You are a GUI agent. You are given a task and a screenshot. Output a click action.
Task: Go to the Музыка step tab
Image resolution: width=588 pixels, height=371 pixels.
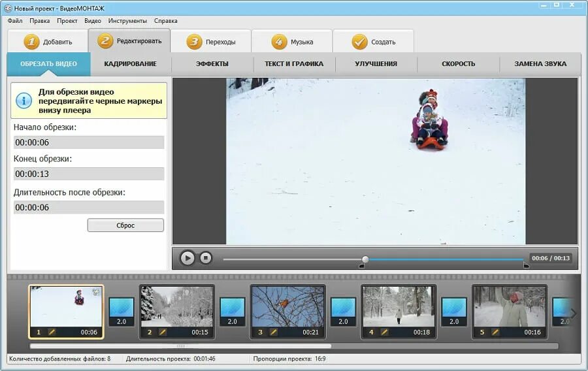[x=292, y=41]
